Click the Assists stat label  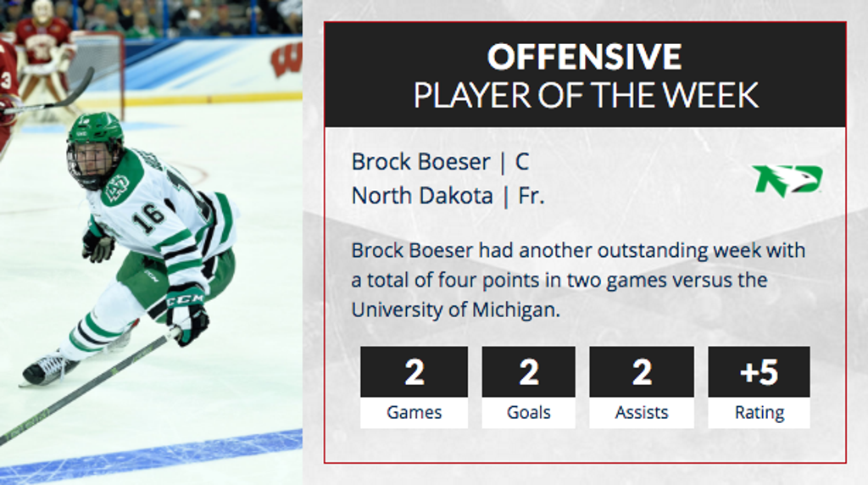tap(642, 413)
